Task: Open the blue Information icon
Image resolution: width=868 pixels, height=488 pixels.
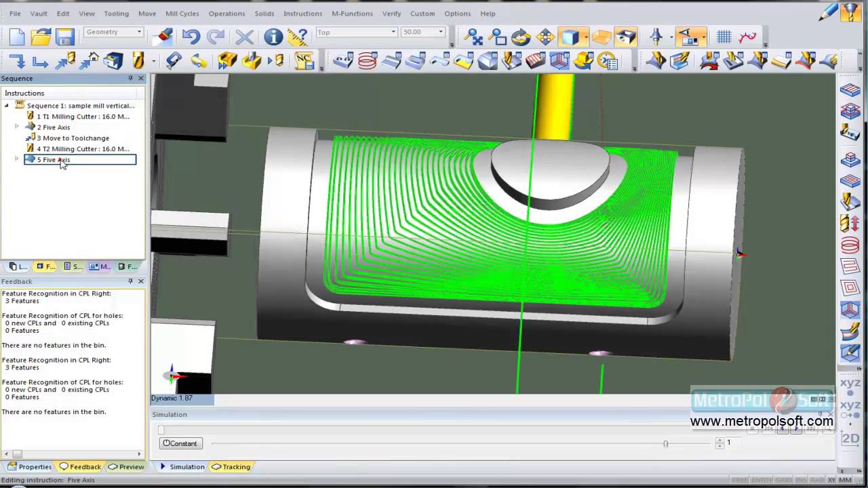Action: pyautogui.click(x=273, y=37)
